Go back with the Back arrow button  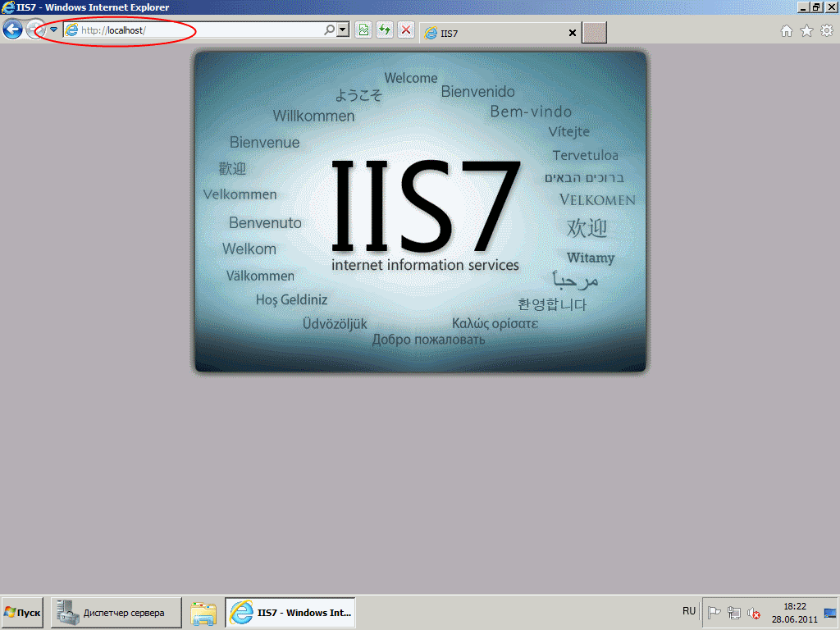13,30
